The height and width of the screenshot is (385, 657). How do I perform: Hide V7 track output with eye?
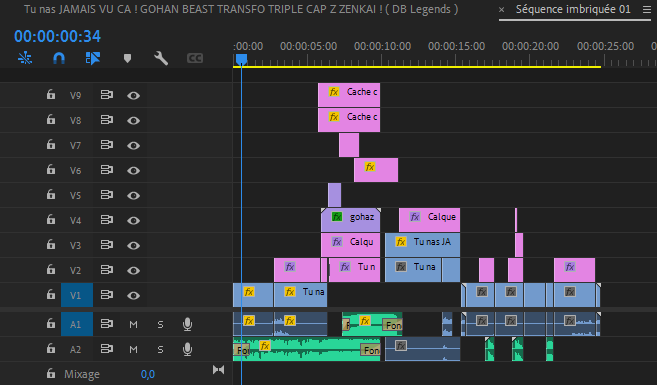[133, 145]
